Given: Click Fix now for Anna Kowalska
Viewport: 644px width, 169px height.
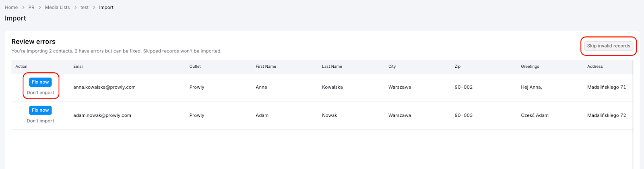Looking at the screenshot, I should (40, 82).
